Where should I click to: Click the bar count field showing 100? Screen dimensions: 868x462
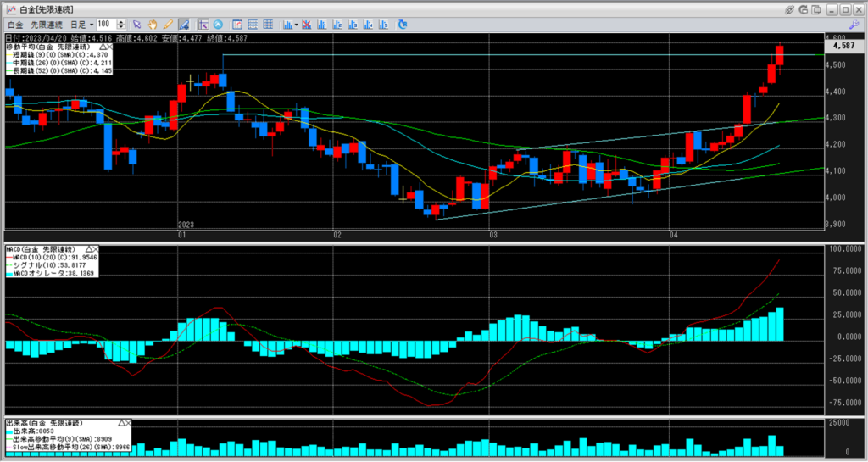pyautogui.click(x=107, y=25)
